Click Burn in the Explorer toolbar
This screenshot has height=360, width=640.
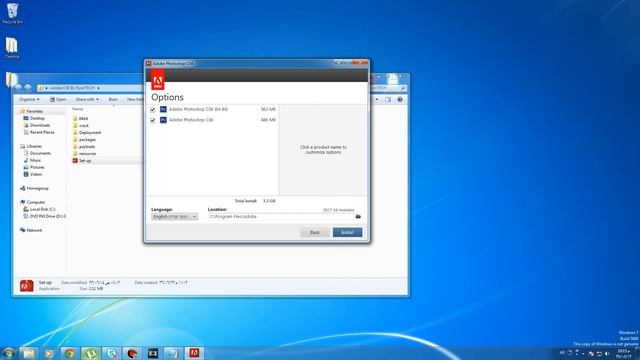click(113, 100)
